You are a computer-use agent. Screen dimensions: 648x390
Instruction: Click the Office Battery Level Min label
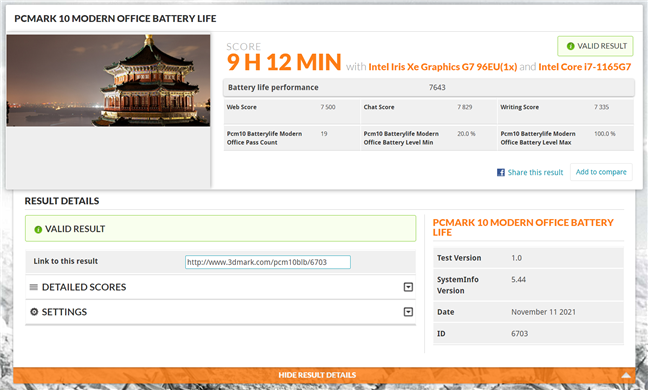point(401,138)
